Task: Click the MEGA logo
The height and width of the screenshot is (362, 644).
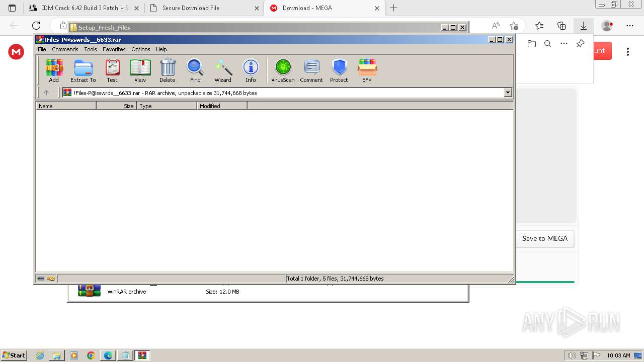Action: pyautogui.click(x=16, y=52)
